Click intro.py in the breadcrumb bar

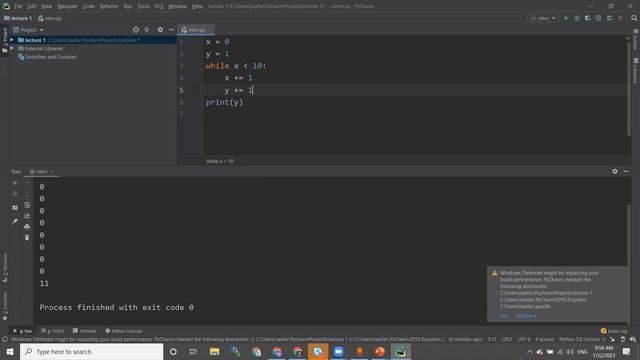click(x=50, y=18)
